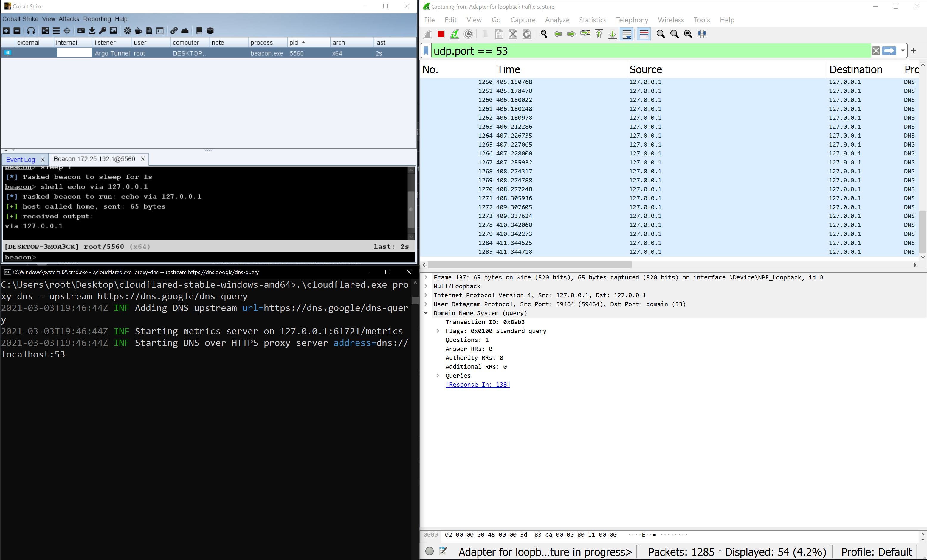Toggle auto-scroll during live capture

627,34
